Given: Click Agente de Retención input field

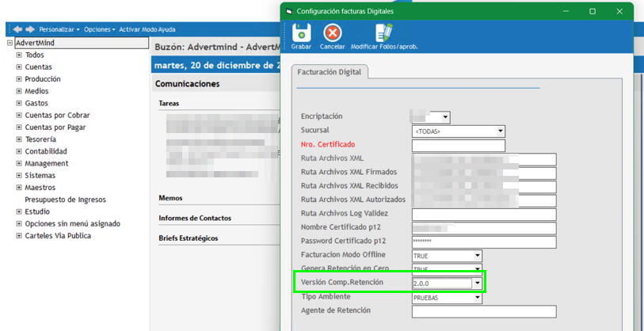Looking at the screenshot, I should [x=484, y=311].
